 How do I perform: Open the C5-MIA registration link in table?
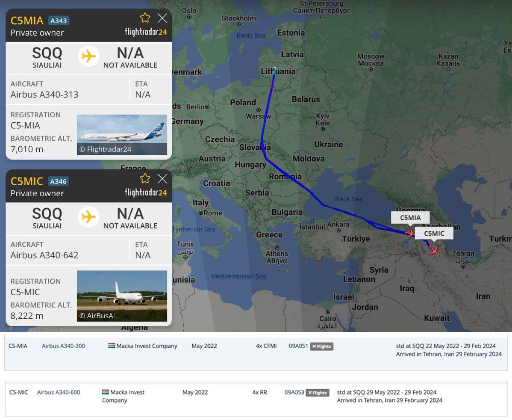18,346
